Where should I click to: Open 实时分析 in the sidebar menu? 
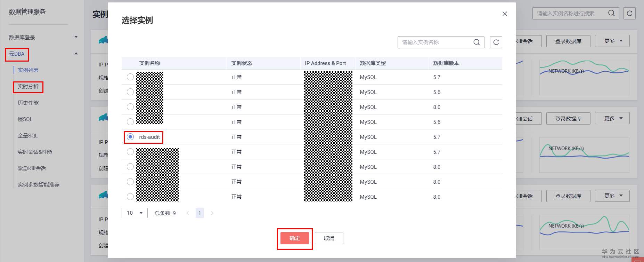coord(28,86)
